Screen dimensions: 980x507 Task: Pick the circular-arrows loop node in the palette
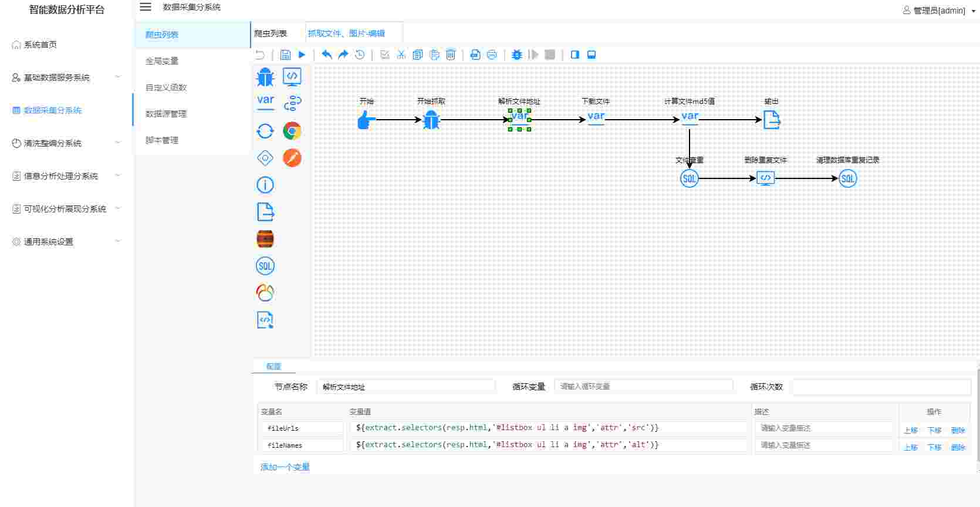(265, 131)
